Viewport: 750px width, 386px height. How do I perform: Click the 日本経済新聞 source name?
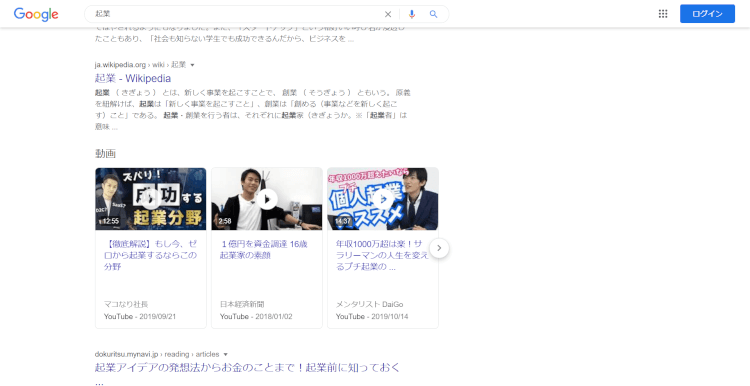[x=242, y=304]
